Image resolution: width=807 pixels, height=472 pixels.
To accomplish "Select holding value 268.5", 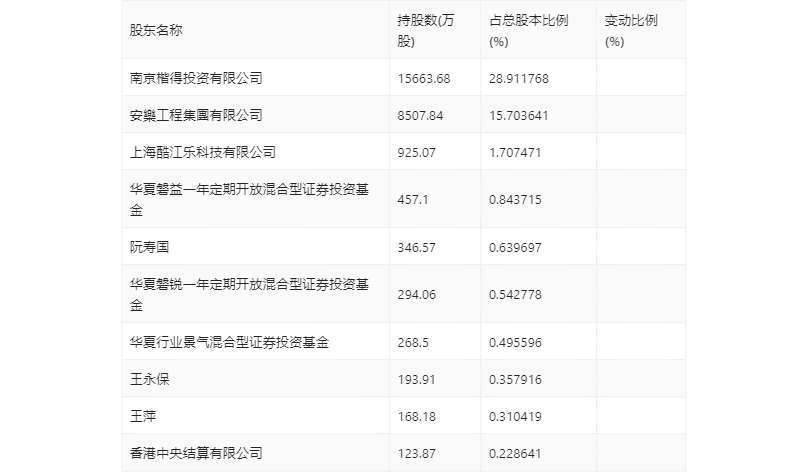I will coord(413,343).
